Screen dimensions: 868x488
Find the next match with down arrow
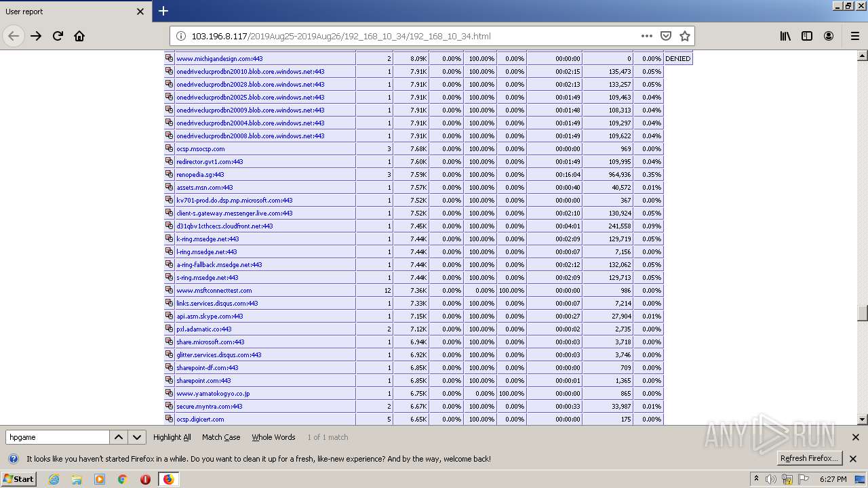point(137,437)
